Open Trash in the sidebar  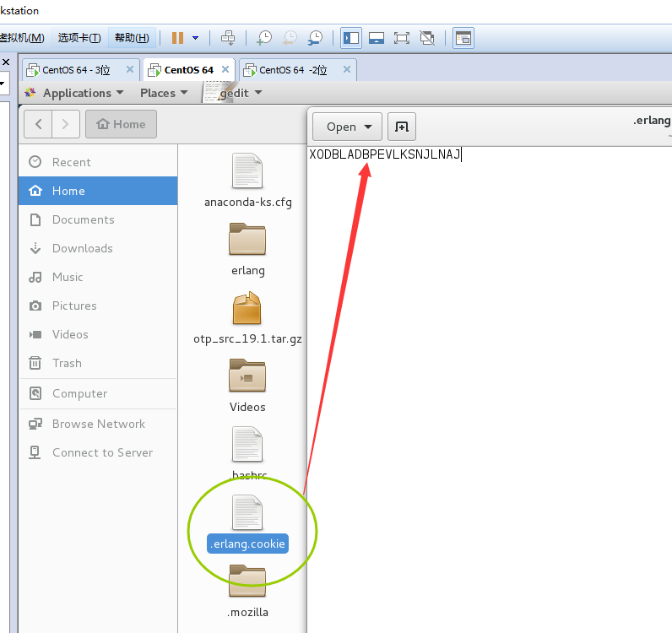pyautogui.click(x=98, y=363)
